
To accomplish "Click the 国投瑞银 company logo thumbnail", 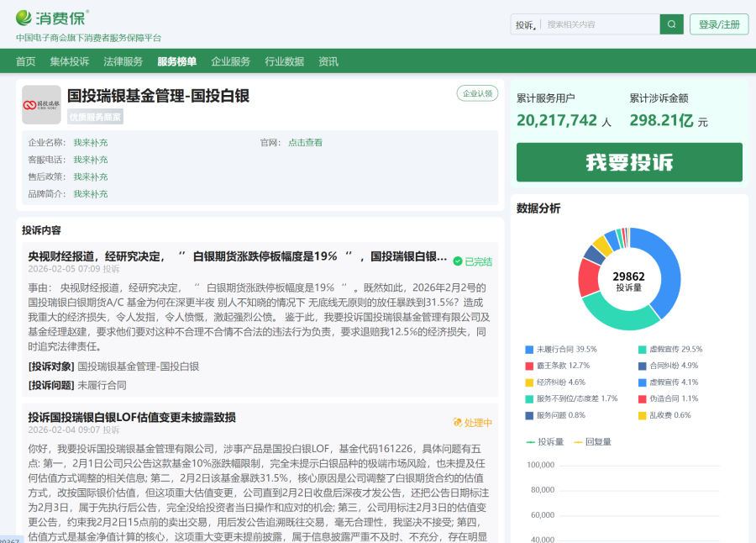I will pyautogui.click(x=41, y=104).
